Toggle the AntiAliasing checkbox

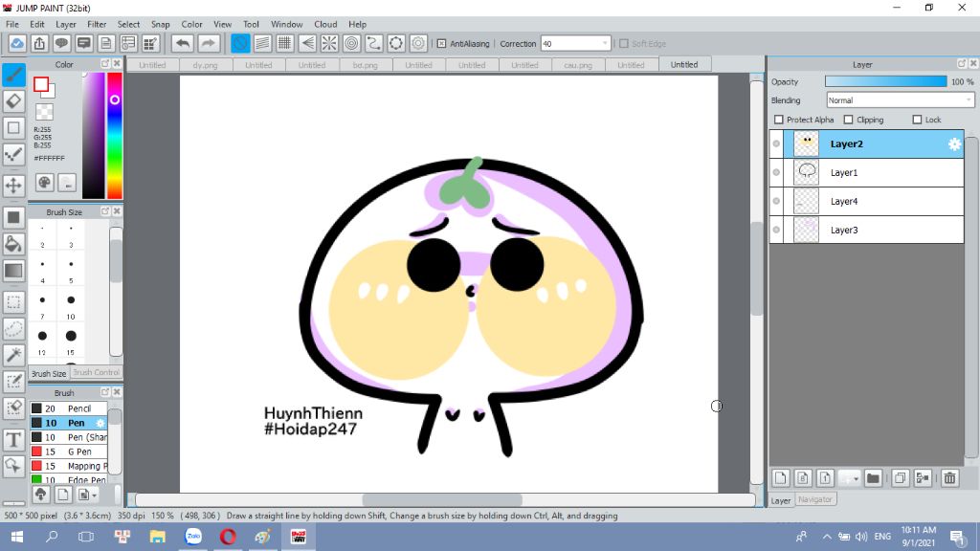tap(441, 44)
